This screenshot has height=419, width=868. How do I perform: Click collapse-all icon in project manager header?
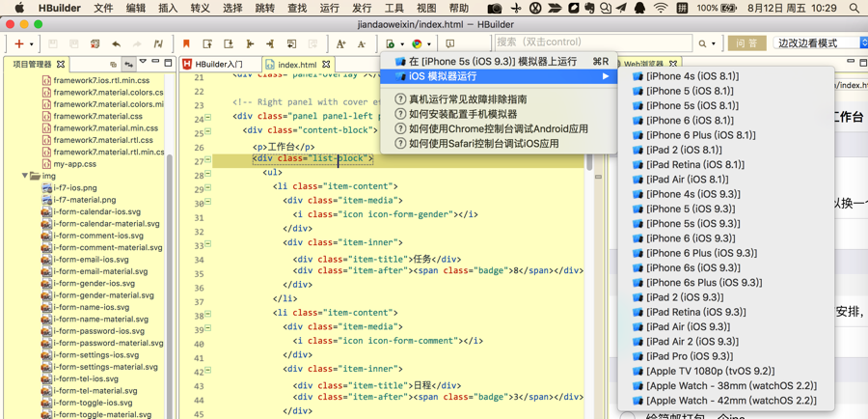[114, 64]
